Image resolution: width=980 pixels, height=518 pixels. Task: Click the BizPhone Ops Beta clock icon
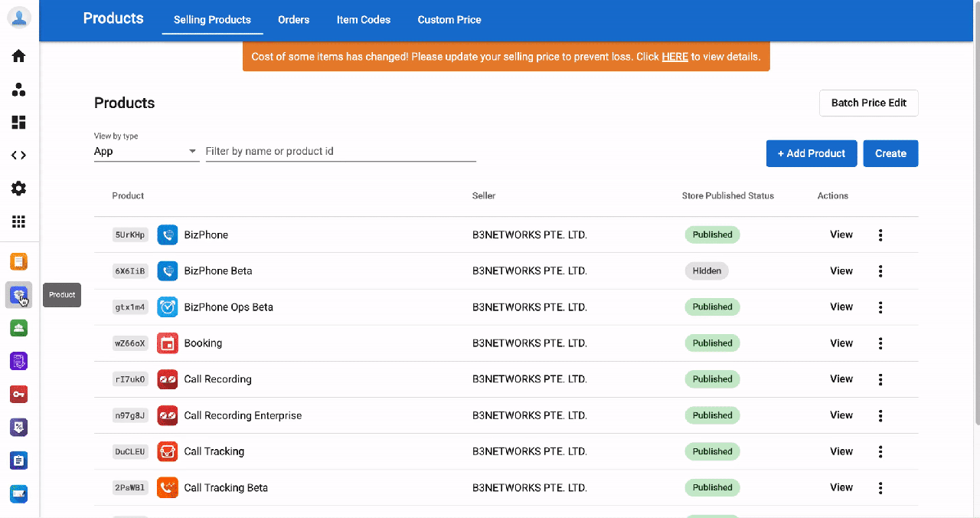(x=168, y=307)
